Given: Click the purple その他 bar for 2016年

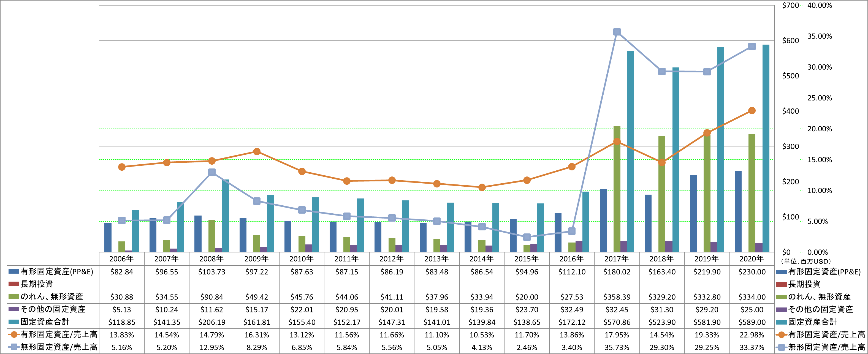Looking at the screenshot, I should click(x=579, y=246).
